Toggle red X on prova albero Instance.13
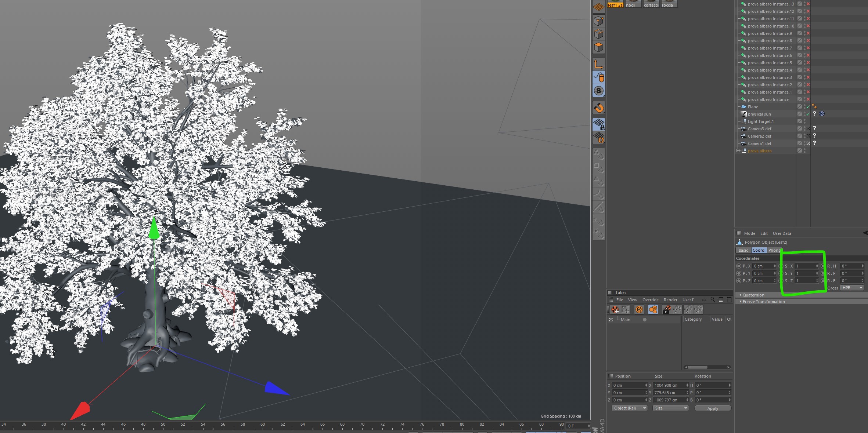The image size is (868, 433). click(x=808, y=4)
